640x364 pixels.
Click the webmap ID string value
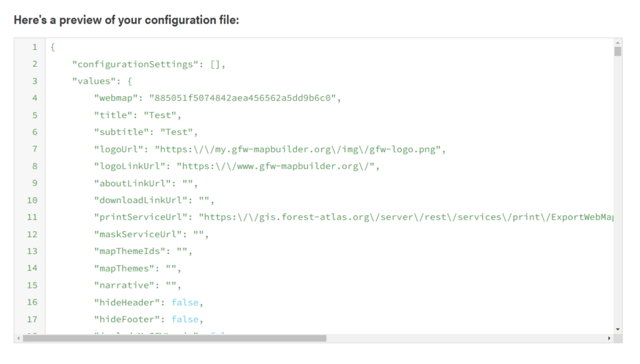(242, 98)
